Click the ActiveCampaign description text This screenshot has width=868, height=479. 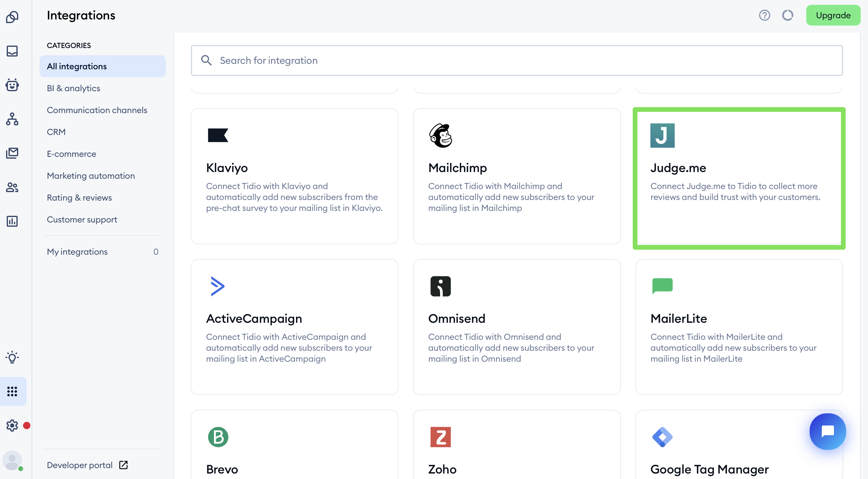point(289,348)
